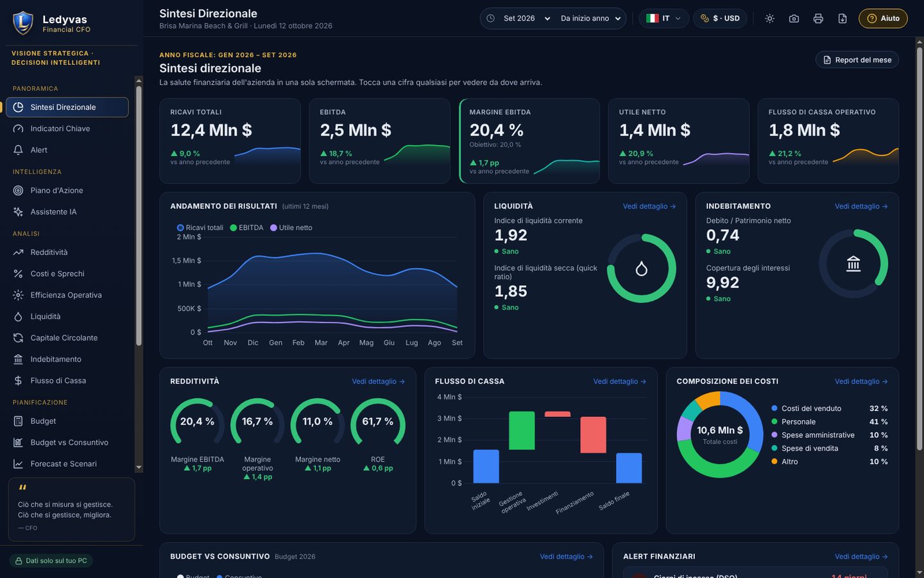
Task: Open Alert via the bell icon
Action: pyautogui.click(x=18, y=150)
